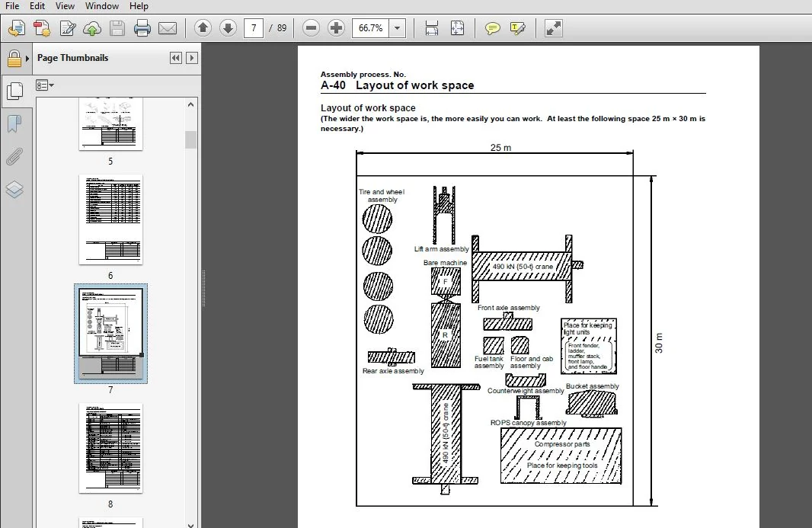Open the Help menu
The height and width of the screenshot is (528, 812).
tap(139, 6)
